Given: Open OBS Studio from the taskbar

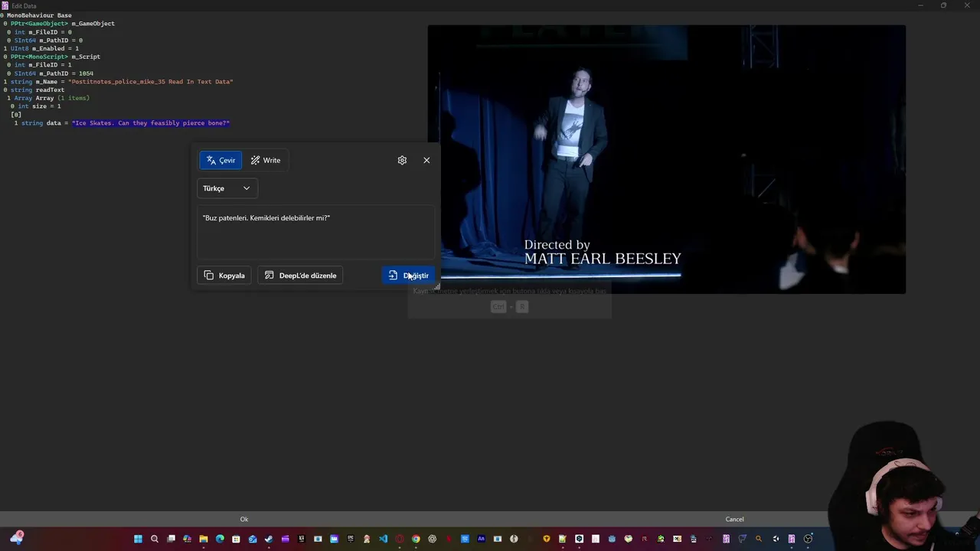Looking at the screenshot, I should click(808, 539).
